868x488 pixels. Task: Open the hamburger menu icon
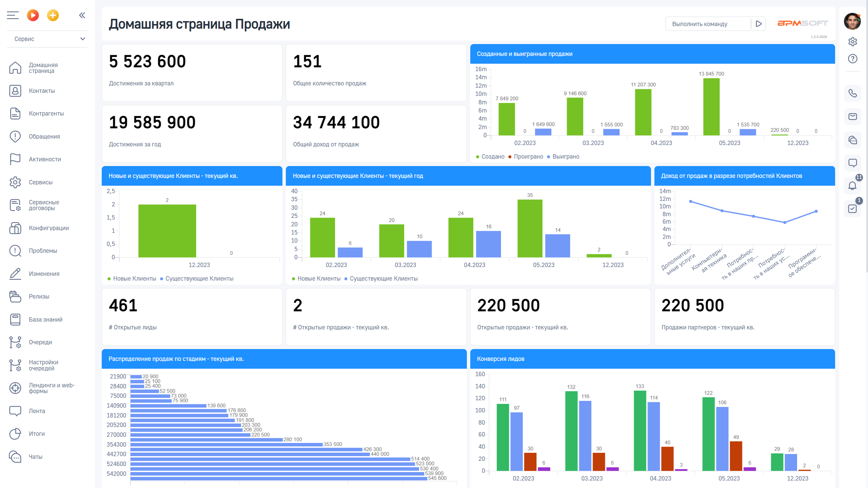[x=13, y=15]
